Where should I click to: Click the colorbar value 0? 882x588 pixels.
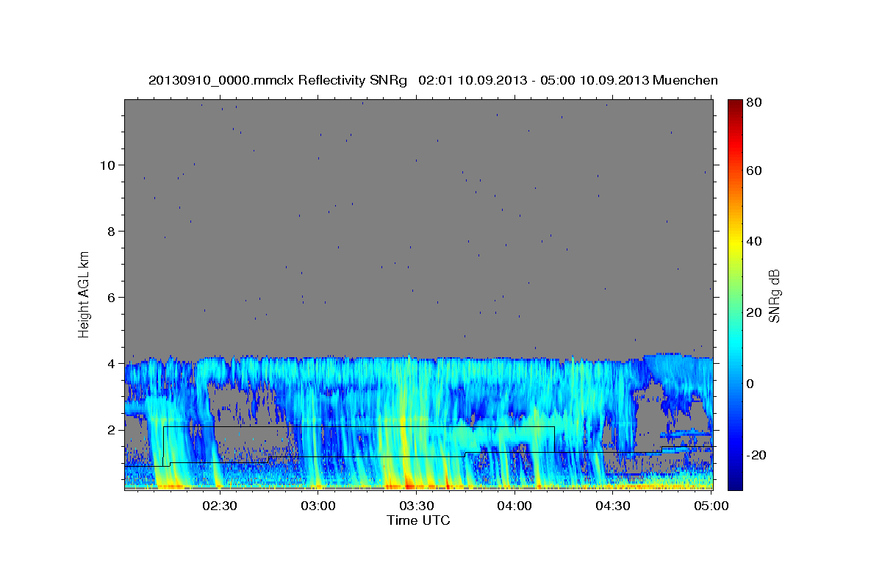(750, 384)
